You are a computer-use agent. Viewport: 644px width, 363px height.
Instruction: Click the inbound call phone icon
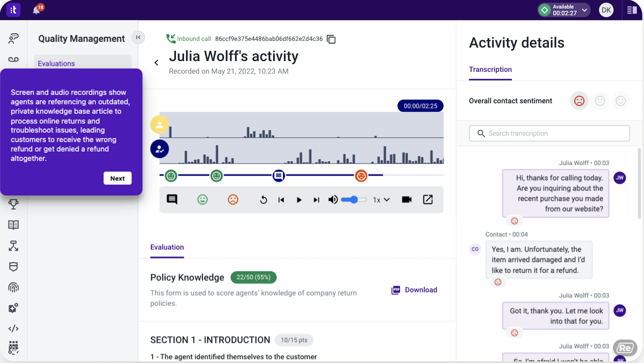point(171,39)
